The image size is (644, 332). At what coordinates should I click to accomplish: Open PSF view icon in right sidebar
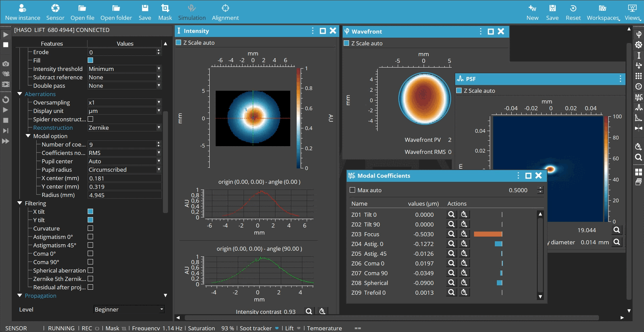639,108
